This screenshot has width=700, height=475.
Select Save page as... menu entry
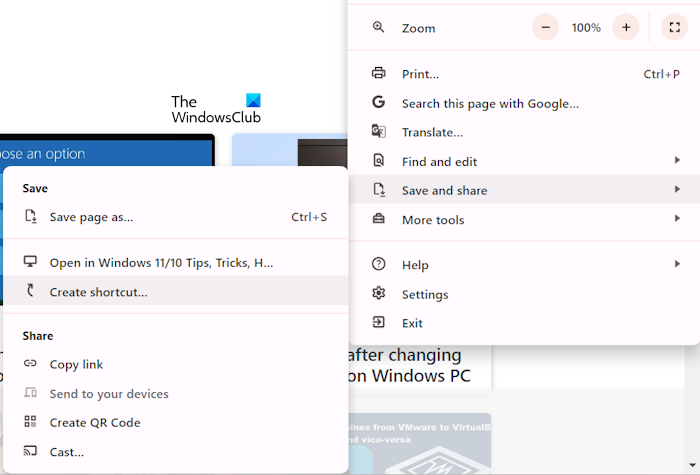91,216
